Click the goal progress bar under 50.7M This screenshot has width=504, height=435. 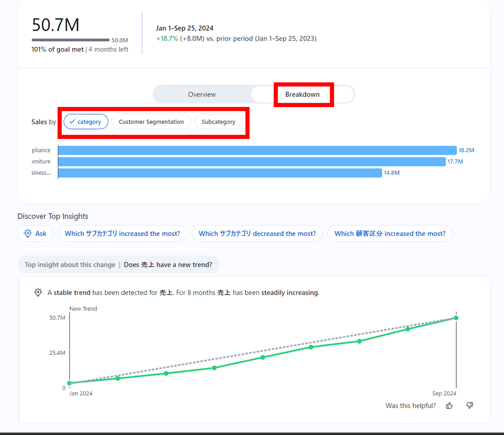[71, 40]
